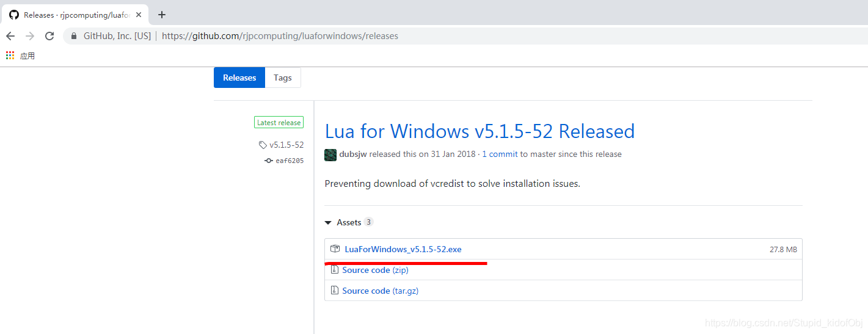Open the dubsjw author profile link
The height and width of the screenshot is (334, 868).
coord(353,154)
